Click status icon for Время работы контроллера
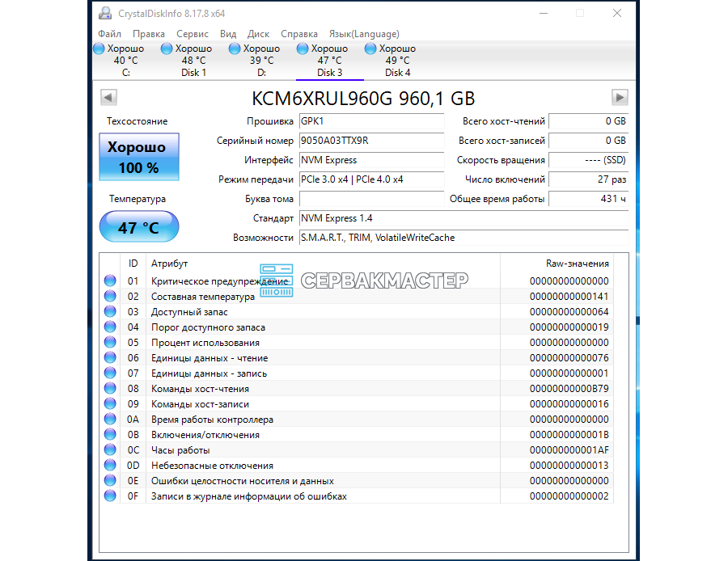 pyautogui.click(x=110, y=419)
